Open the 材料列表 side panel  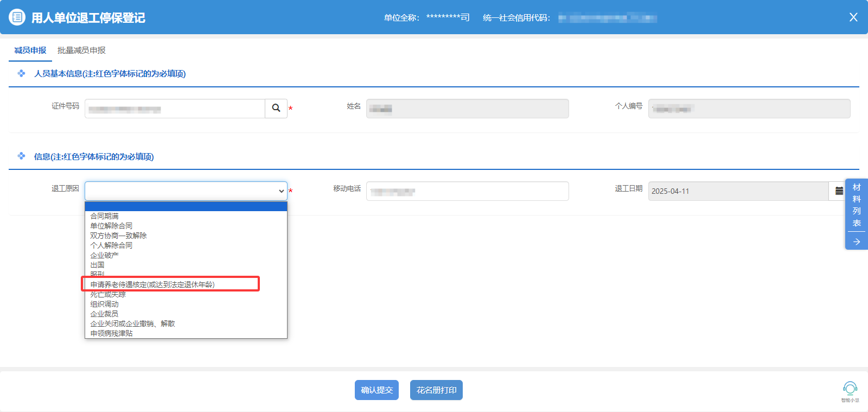point(856,205)
